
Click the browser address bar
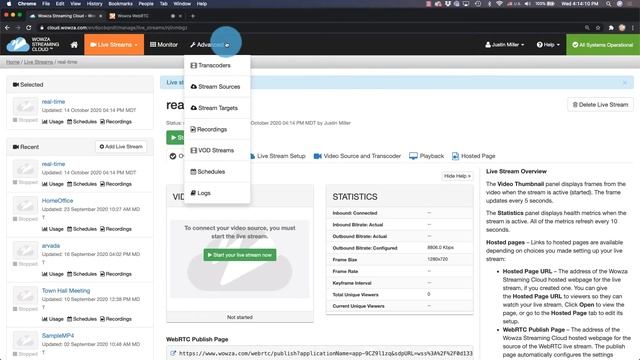coord(310,28)
